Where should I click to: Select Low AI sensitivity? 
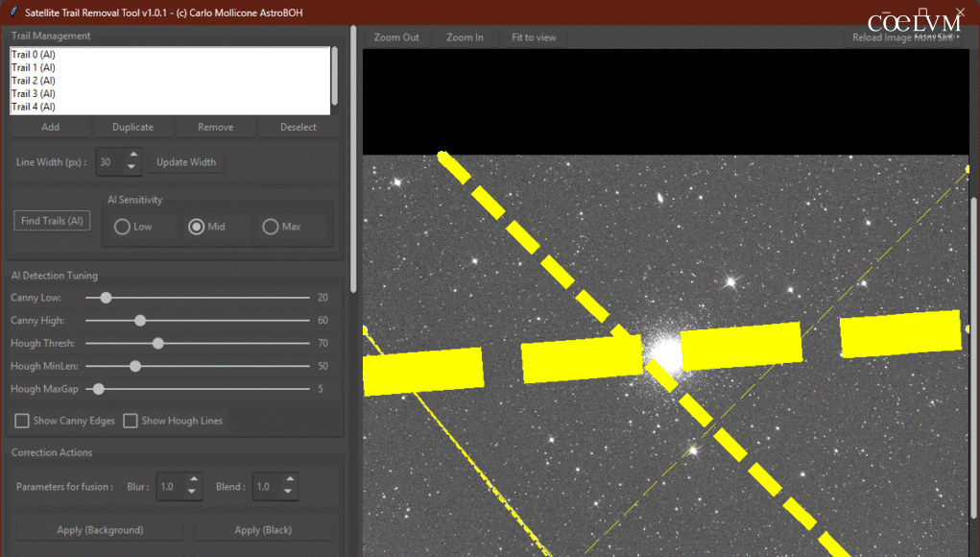(x=122, y=227)
